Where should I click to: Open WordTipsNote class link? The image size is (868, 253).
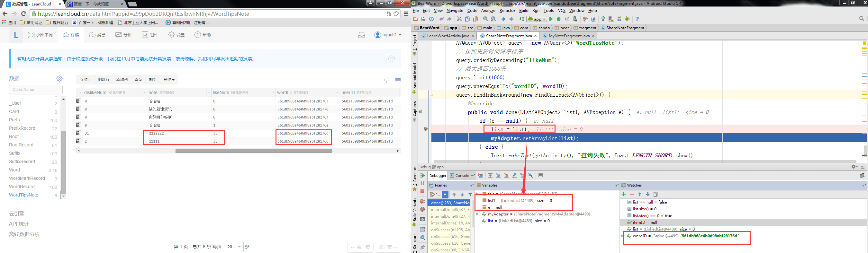pyautogui.click(x=23, y=195)
